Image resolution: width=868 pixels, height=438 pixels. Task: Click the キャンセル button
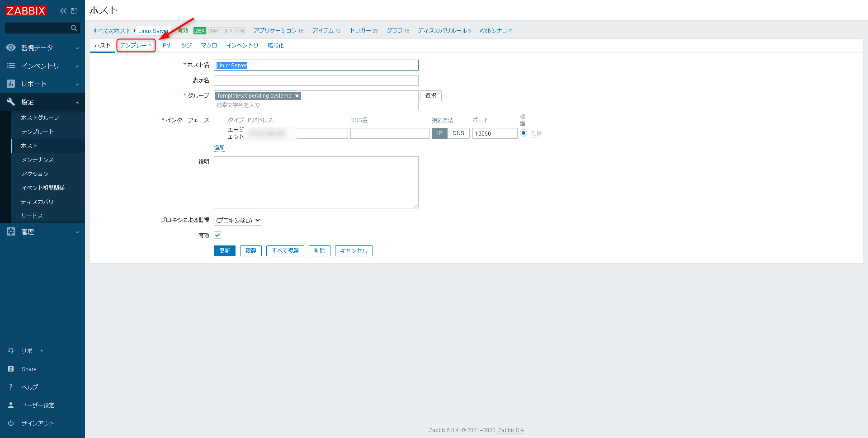coord(354,251)
